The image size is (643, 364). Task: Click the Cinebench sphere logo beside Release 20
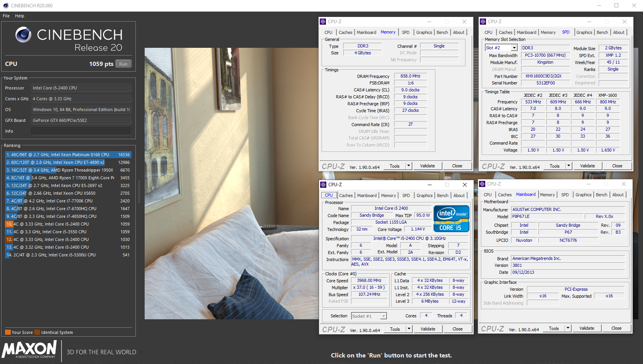point(24,35)
